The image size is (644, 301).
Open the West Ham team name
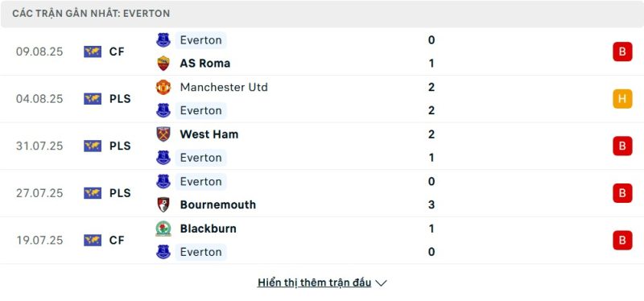209,134
